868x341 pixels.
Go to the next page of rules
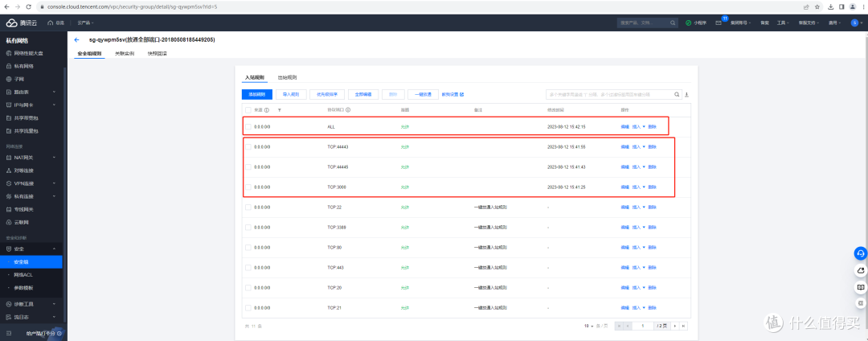tap(675, 326)
